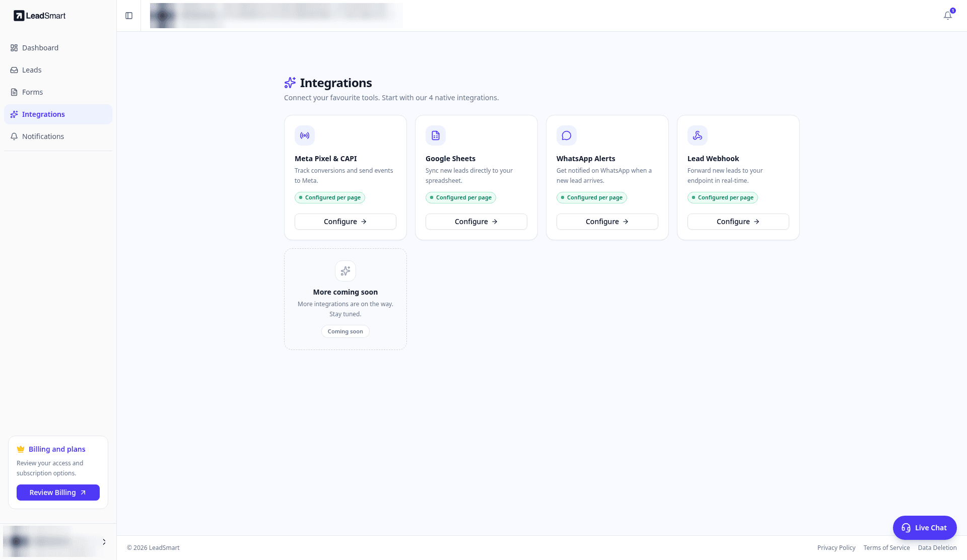Click Configured per page badge under WhatsApp Alerts
967x560 pixels.
click(592, 197)
